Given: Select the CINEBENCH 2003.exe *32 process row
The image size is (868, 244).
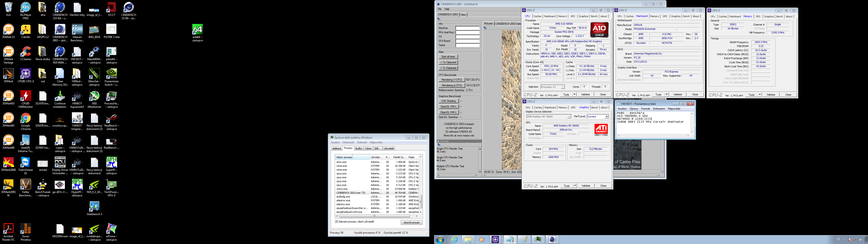Looking at the screenshot, I should pos(377,193).
